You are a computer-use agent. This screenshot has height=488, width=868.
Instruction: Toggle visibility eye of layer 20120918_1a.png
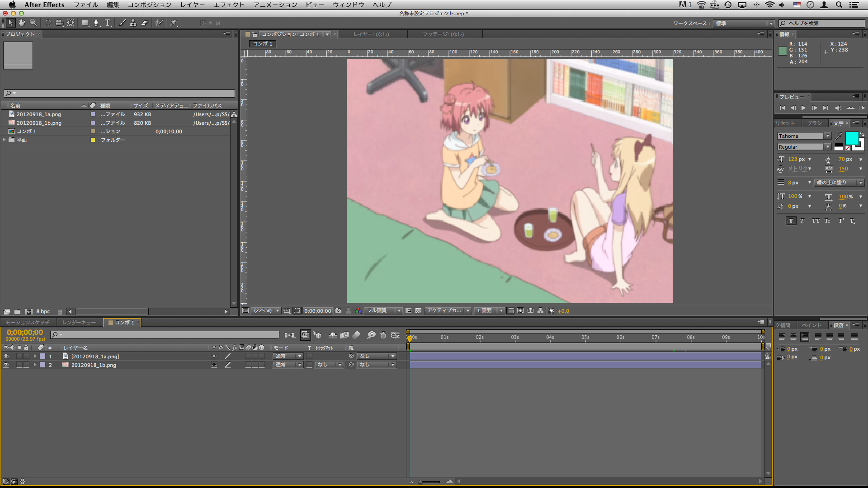(x=6, y=357)
